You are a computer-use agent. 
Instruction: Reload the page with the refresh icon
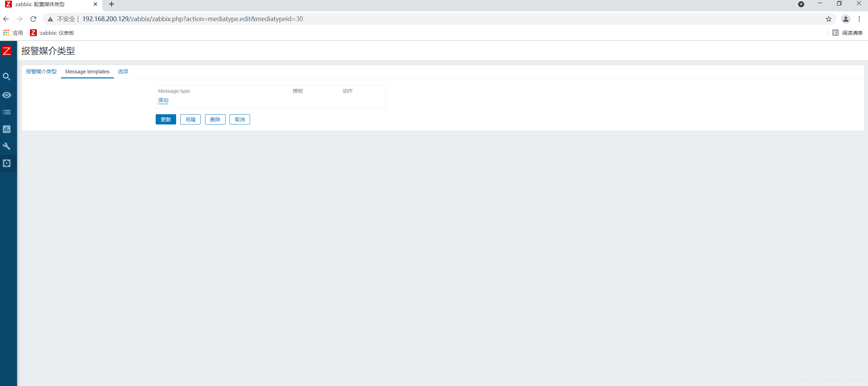[x=33, y=19]
